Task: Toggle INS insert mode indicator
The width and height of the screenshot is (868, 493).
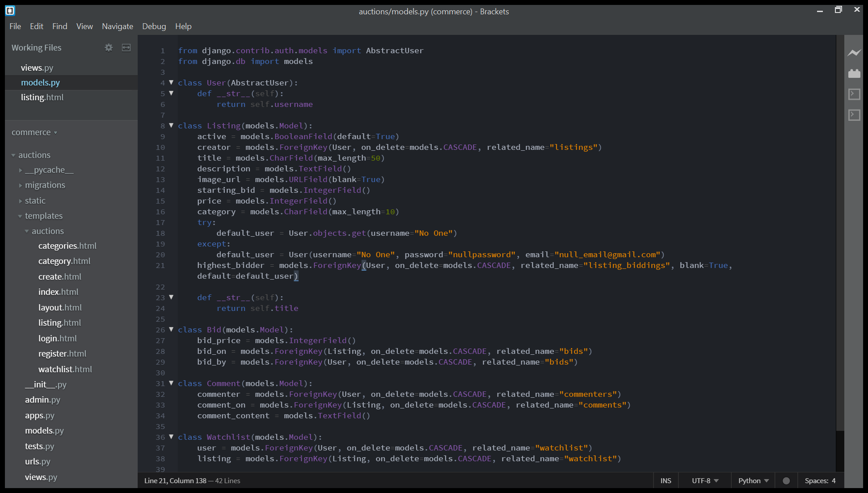Action: click(x=666, y=481)
